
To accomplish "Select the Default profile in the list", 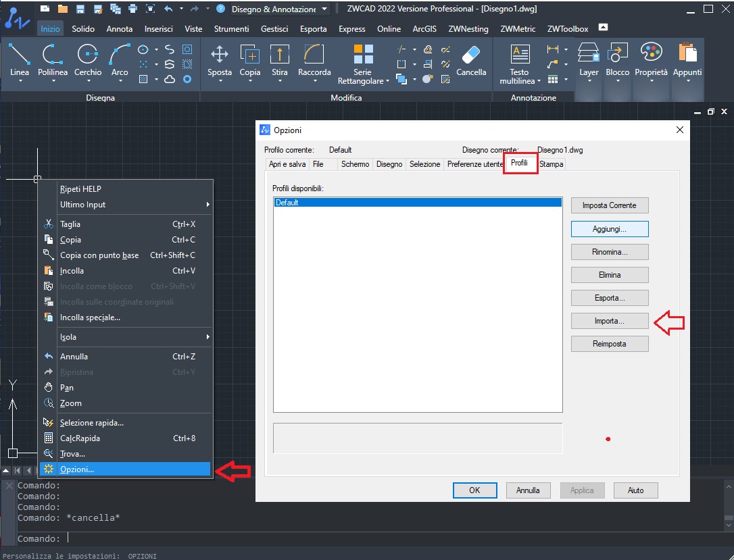I will click(x=418, y=203).
